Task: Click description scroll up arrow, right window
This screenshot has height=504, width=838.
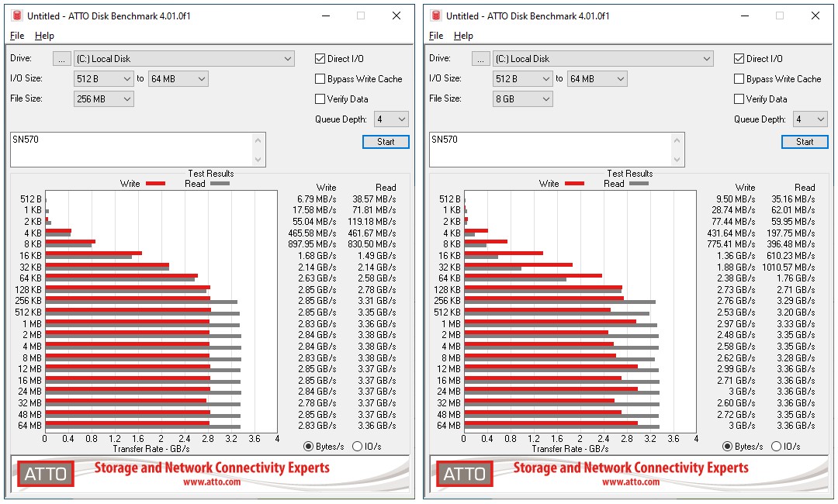Action: [x=677, y=140]
